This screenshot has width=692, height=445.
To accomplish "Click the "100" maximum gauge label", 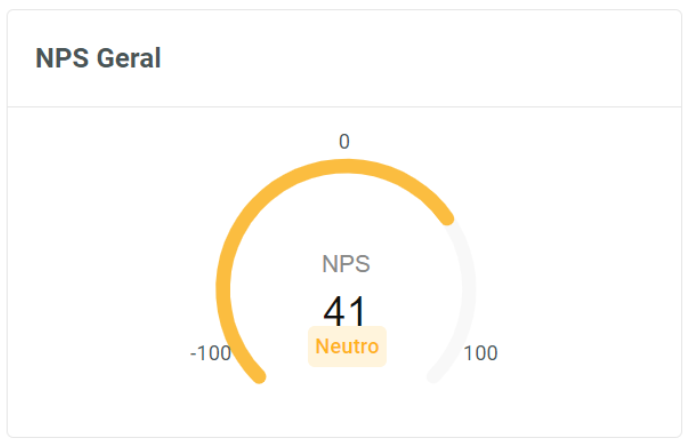I will tap(480, 353).
